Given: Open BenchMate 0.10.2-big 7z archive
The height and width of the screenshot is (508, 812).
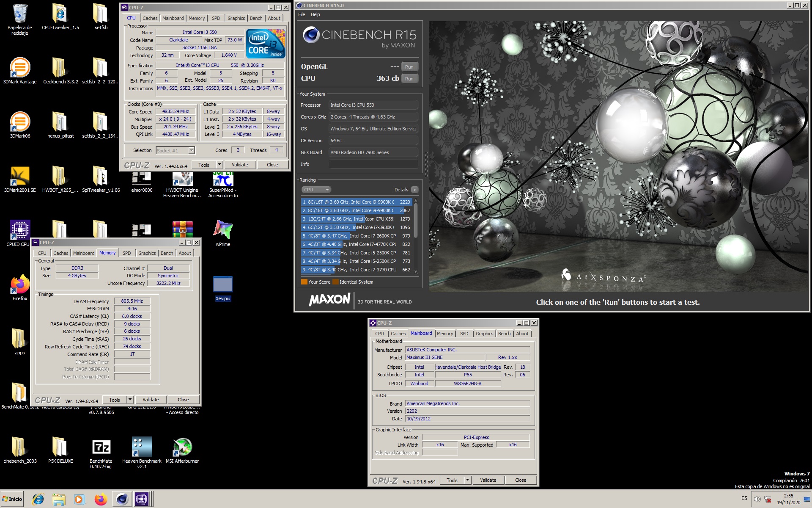Looking at the screenshot, I should point(101,453).
